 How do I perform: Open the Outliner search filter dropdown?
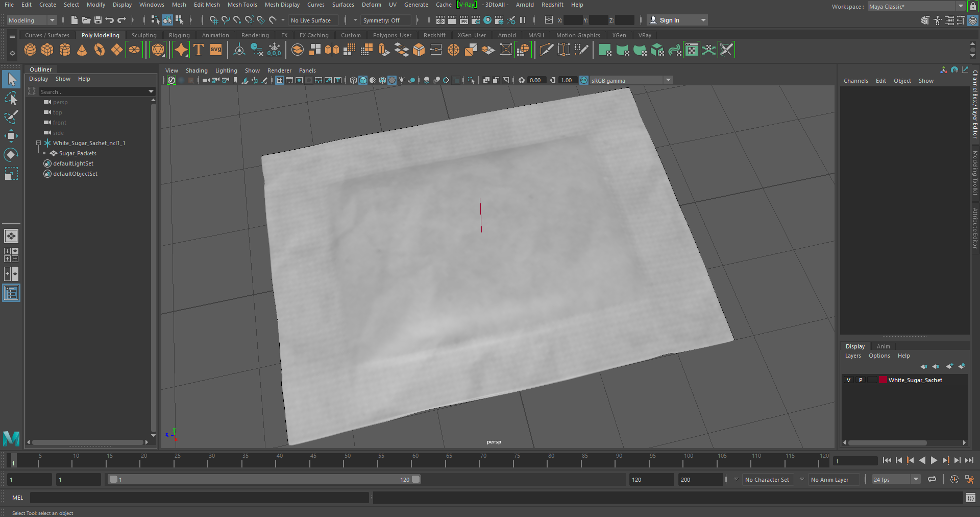pyautogui.click(x=151, y=91)
